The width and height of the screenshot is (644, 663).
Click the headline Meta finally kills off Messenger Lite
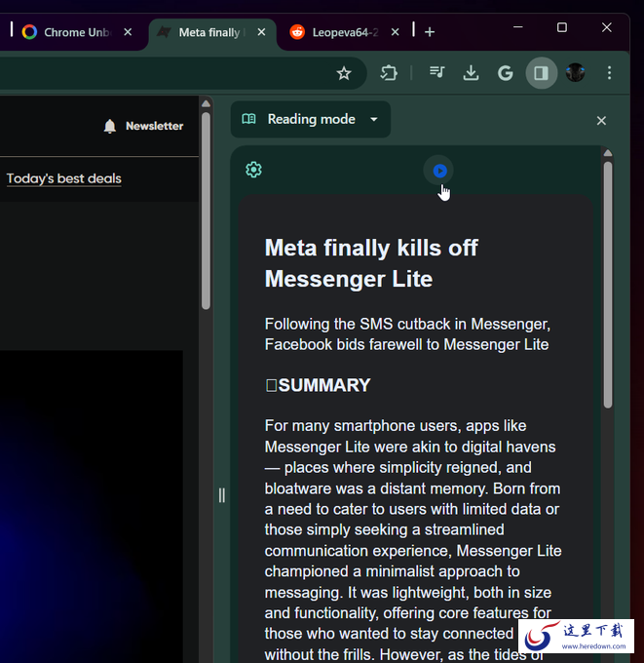click(371, 263)
